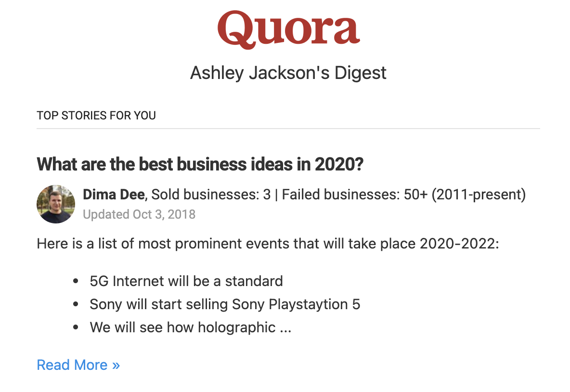
Task: Open the best business ideas in 2020 question
Action: pyautogui.click(x=200, y=165)
